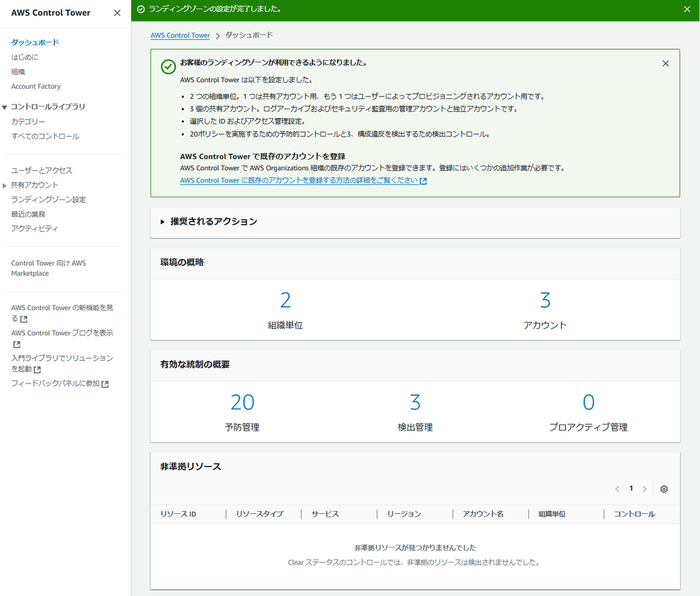Click the 組織単位 column header in table
The image size is (700, 596).
[x=552, y=514]
